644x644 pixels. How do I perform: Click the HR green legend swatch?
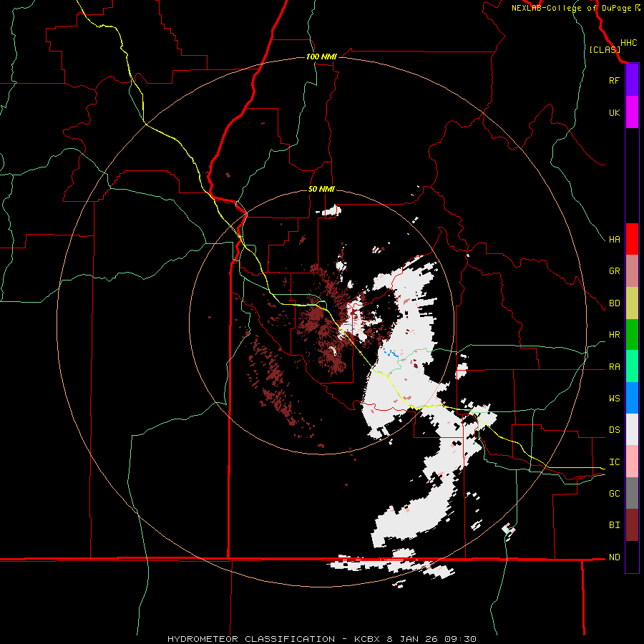click(x=632, y=335)
